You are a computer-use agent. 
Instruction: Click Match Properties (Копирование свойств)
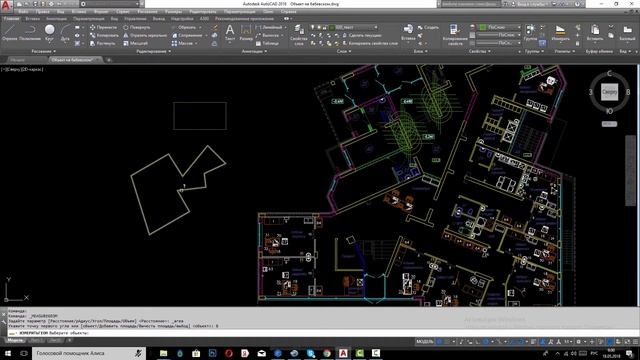pyautogui.click(x=454, y=35)
